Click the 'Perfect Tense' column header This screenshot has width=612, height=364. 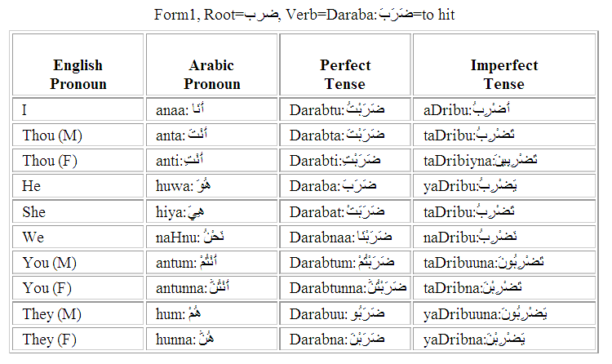(x=345, y=64)
